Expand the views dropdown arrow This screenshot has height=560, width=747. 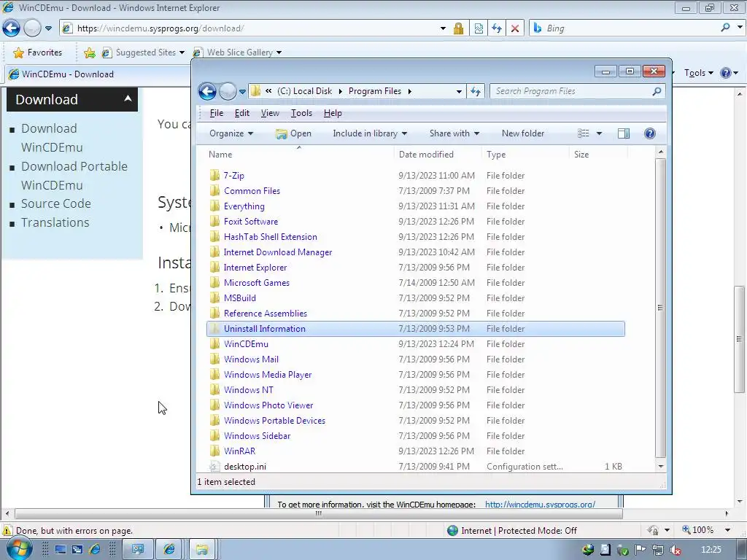[x=600, y=133]
